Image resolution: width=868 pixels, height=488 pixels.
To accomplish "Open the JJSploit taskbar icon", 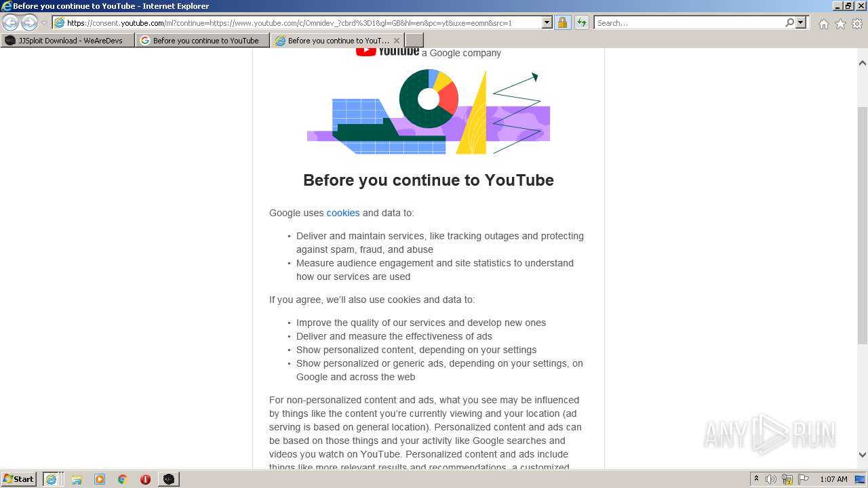I will click(x=169, y=479).
